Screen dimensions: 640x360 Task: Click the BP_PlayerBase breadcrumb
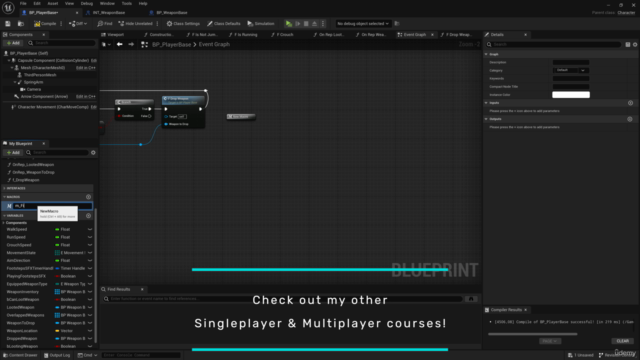(x=171, y=44)
